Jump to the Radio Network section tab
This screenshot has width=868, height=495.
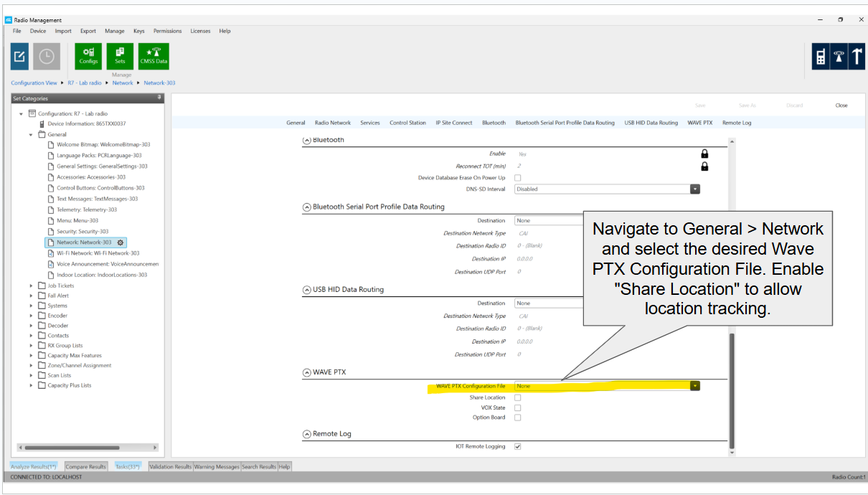(x=333, y=123)
